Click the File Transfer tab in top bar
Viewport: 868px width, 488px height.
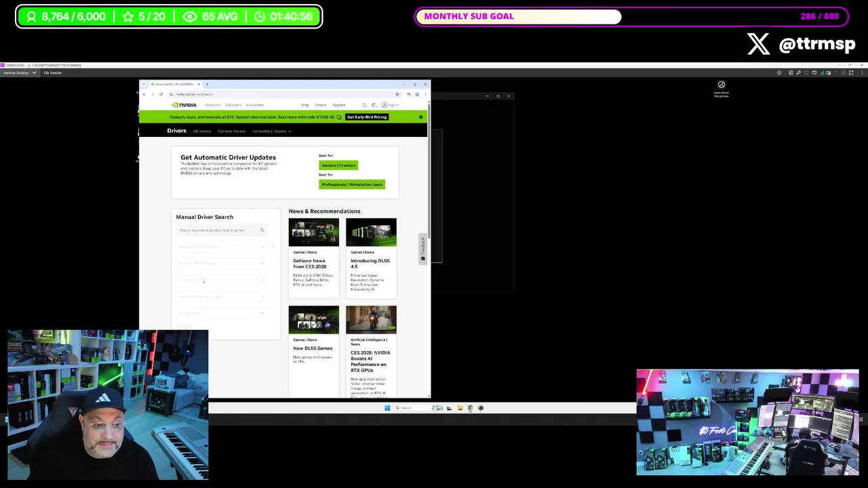(53, 73)
